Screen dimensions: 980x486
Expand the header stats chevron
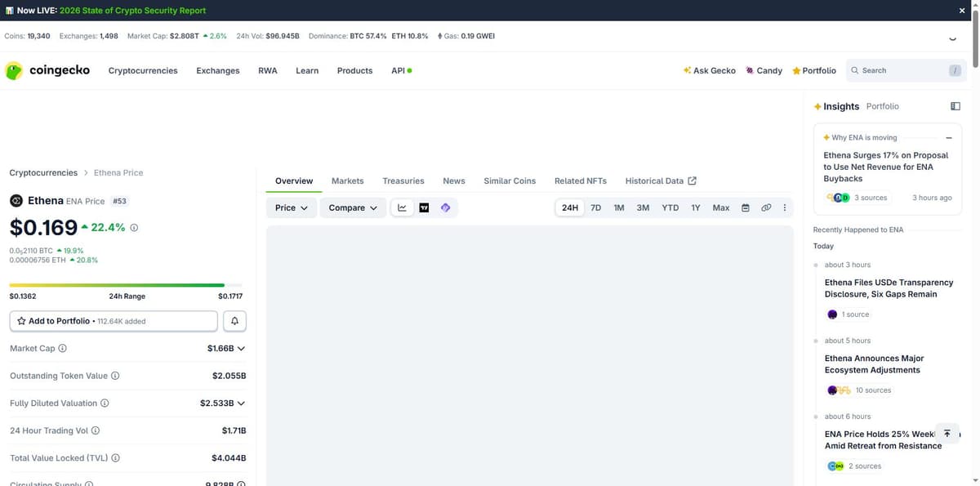pyautogui.click(x=952, y=38)
